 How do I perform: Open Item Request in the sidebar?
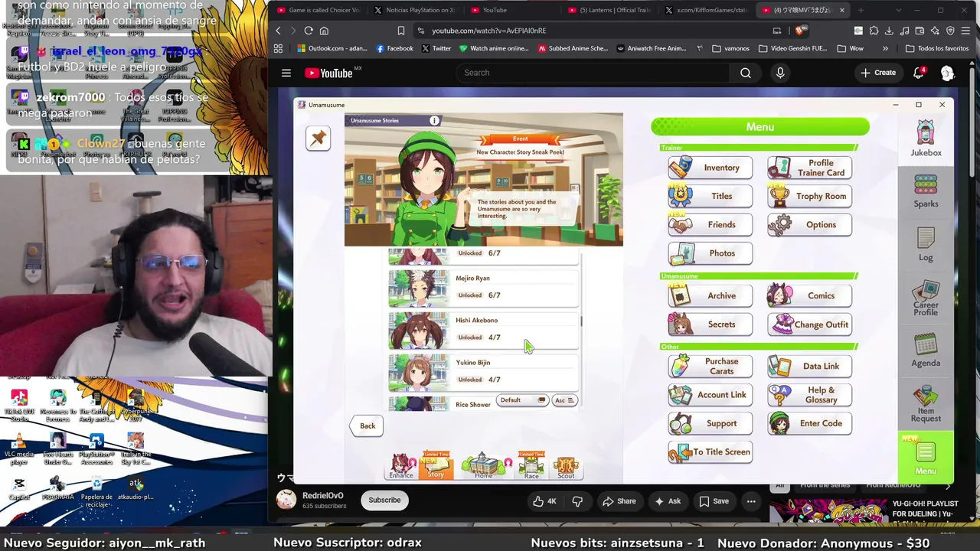(x=926, y=404)
